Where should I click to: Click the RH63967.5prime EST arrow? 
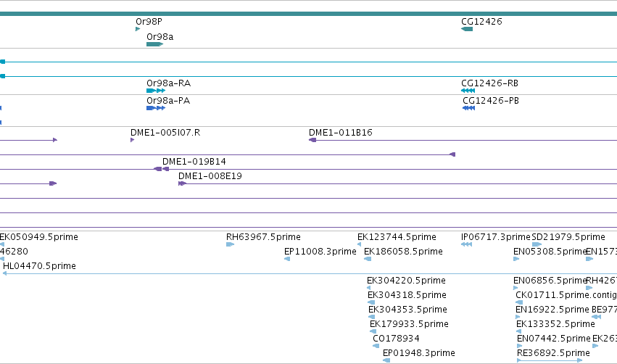click(x=230, y=244)
